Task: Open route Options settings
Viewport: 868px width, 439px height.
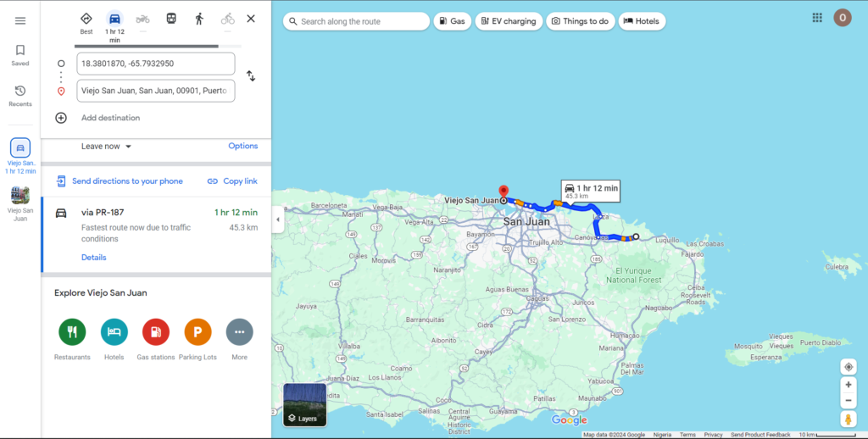Action: [242, 146]
